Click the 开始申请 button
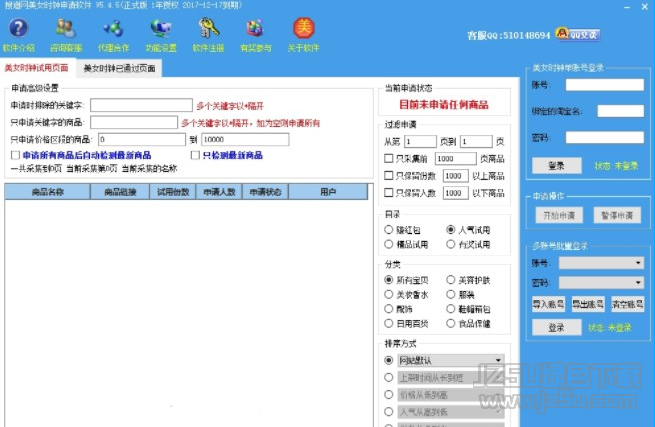The width and height of the screenshot is (655, 427). click(x=559, y=215)
